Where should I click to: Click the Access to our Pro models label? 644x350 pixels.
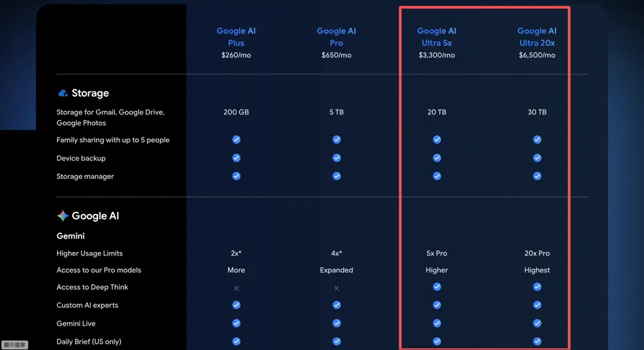[99, 270]
